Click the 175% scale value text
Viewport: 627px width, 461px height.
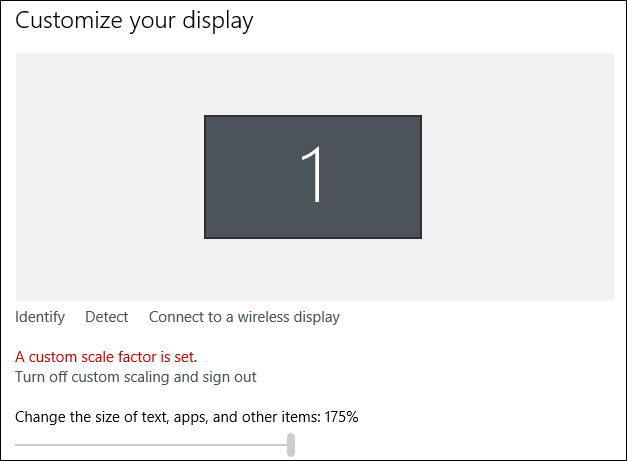point(340,416)
